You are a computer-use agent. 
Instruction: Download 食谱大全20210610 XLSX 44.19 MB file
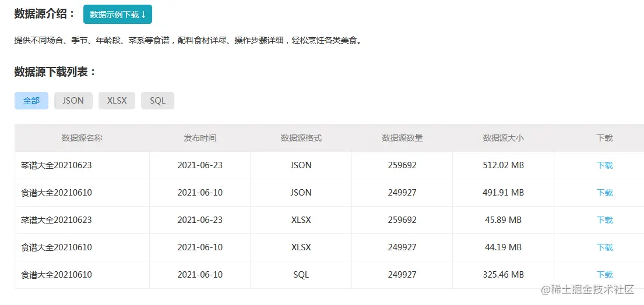pyautogui.click(x=604, y=247)
